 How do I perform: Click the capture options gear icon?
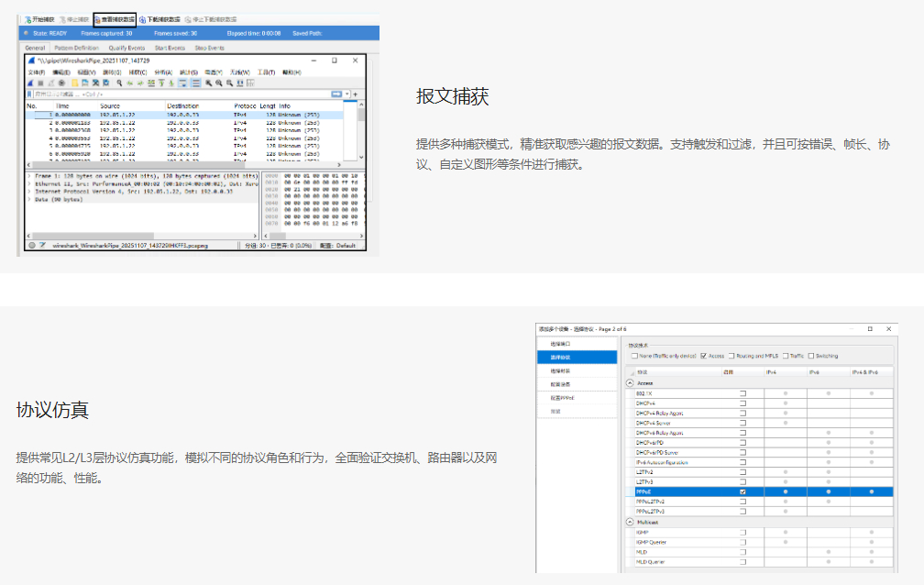coord(61,83)
